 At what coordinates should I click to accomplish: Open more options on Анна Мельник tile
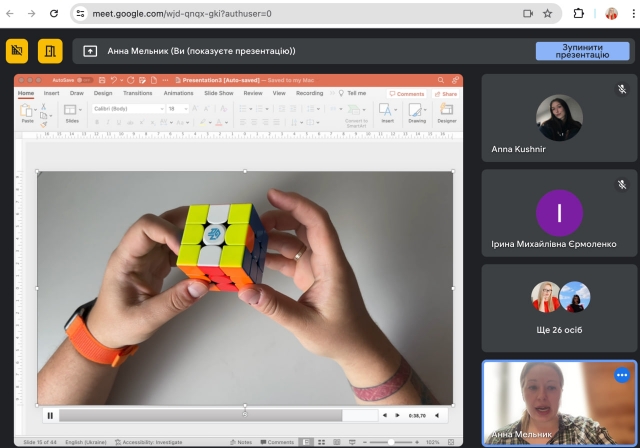click(x=621, y=375)
